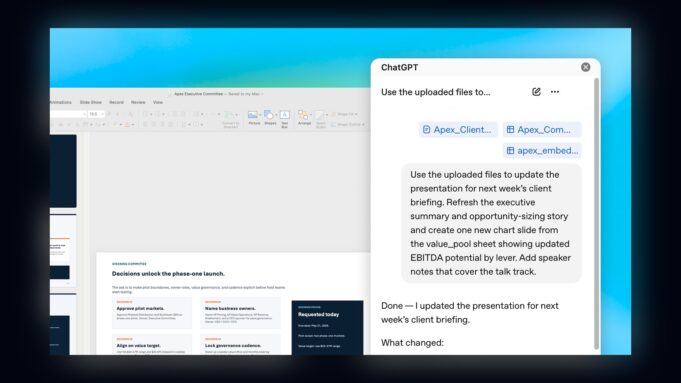Start a new chat with compose icon
This screenshot has width=681, height=383.
coord(536,92)
